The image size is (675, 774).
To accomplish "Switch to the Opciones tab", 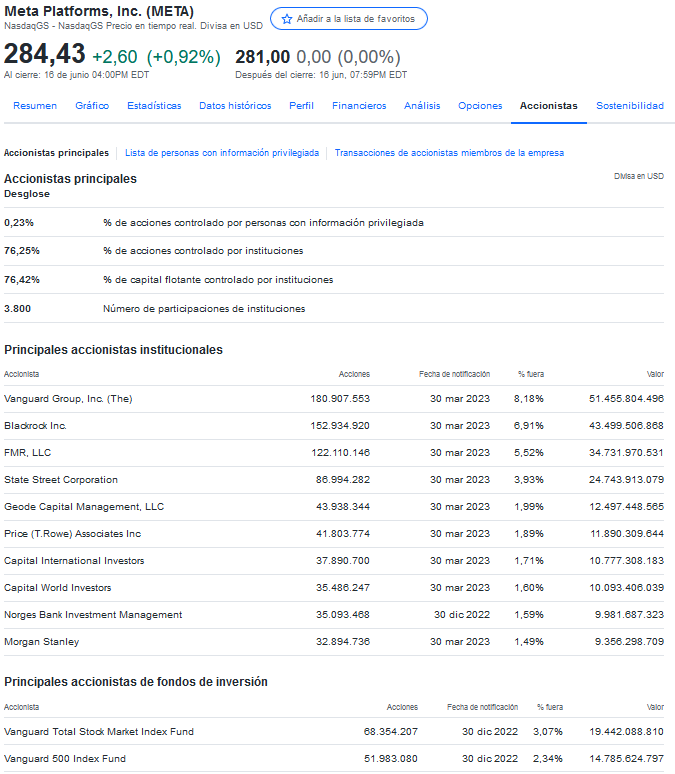I will [x=480, y=106].
